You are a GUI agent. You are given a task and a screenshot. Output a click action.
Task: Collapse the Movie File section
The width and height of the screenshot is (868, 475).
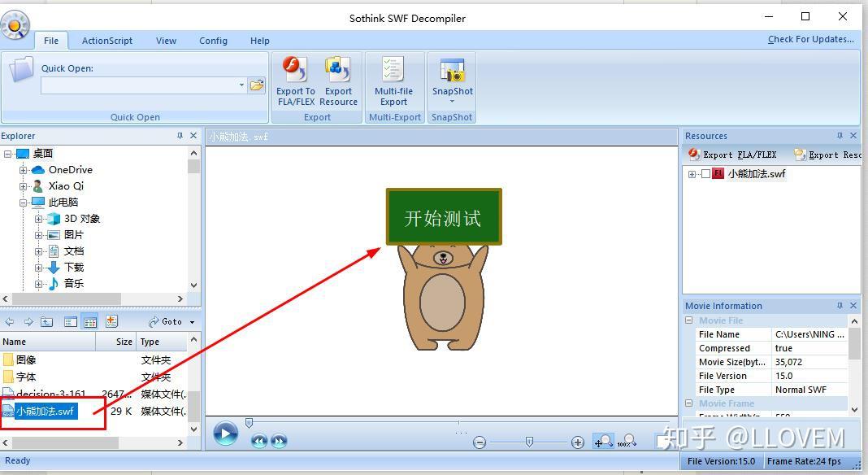(x=689, y=320)
